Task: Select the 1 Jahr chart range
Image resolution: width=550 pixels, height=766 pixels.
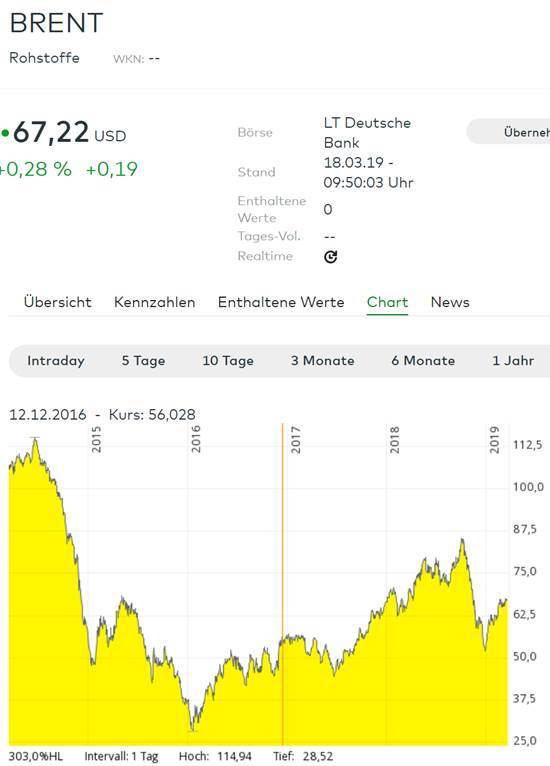Action: pyautogui.click(x=513, y=361)
